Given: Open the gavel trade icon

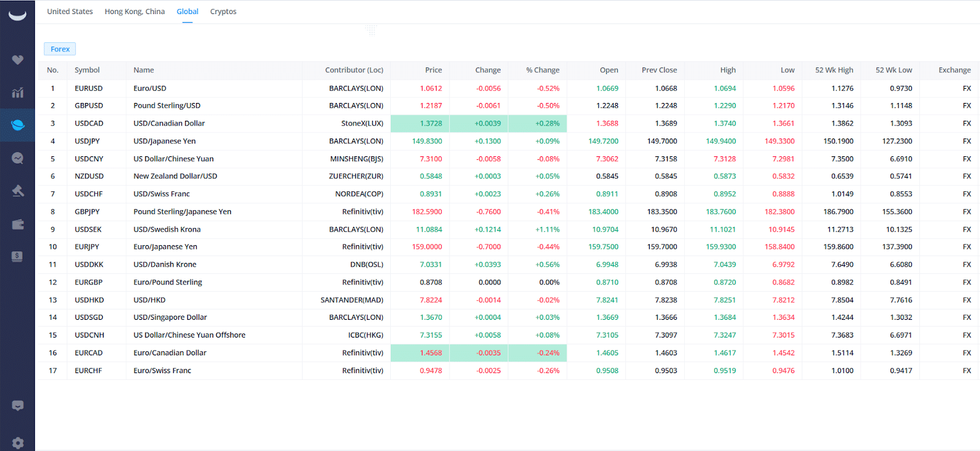Looking at the screenshot, I should pyautogui.click(x=18, y=191).
